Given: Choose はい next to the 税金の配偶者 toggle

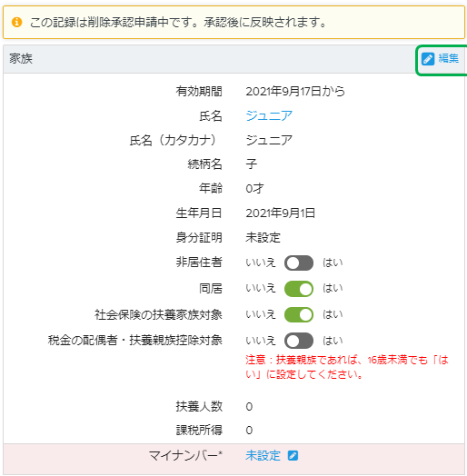Looking at the screenshot, I should pyautogui.click(x=333, y=341).
